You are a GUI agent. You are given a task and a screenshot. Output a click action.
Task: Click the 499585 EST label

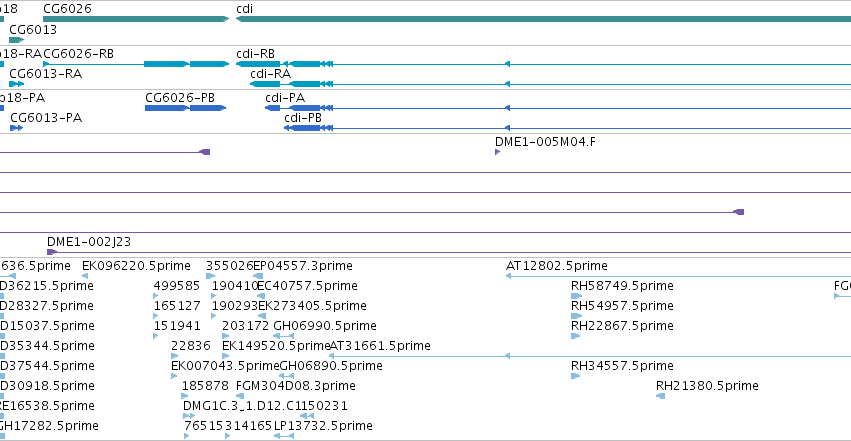(x=177, y=286)
